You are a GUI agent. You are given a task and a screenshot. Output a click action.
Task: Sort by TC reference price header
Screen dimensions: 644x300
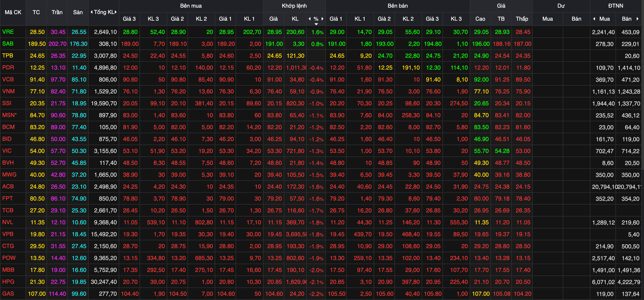click(x=36, y=12)
